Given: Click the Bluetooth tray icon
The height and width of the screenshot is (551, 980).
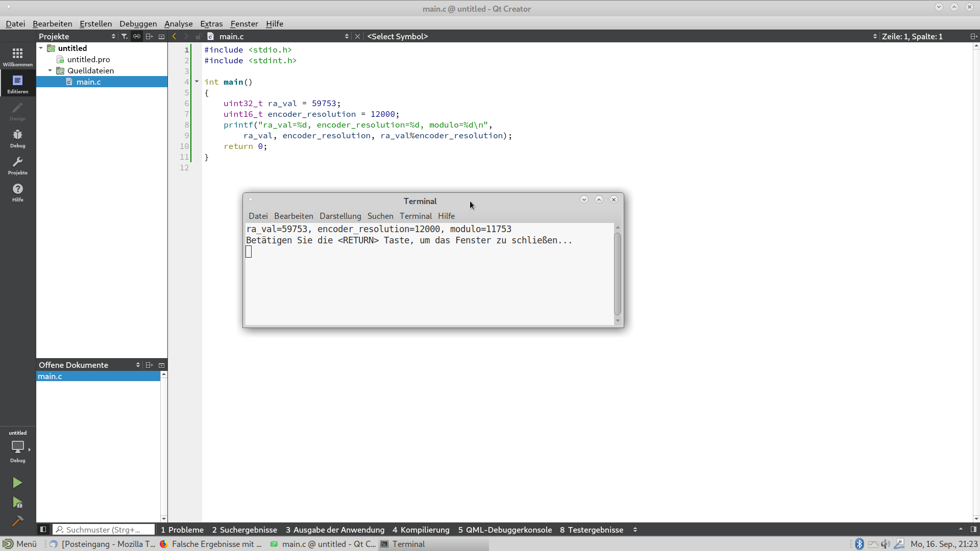Looking at the screenshot, I should click(x=860, y=544).
